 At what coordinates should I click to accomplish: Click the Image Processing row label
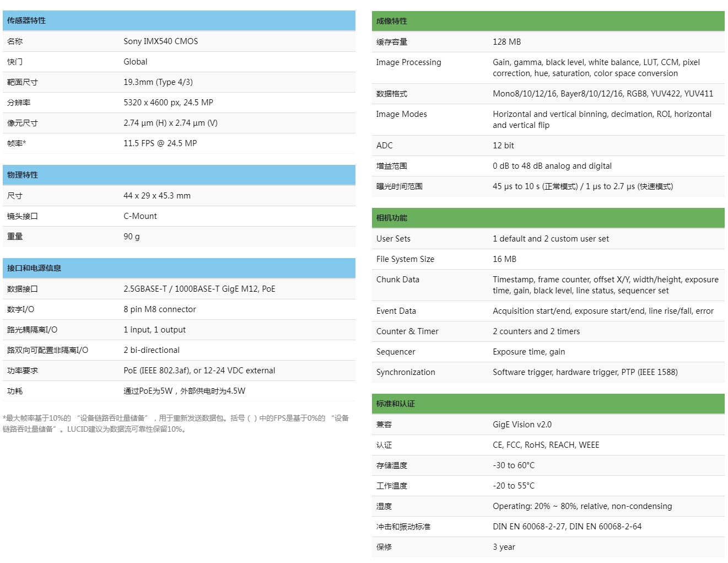(x=408, y=62)
